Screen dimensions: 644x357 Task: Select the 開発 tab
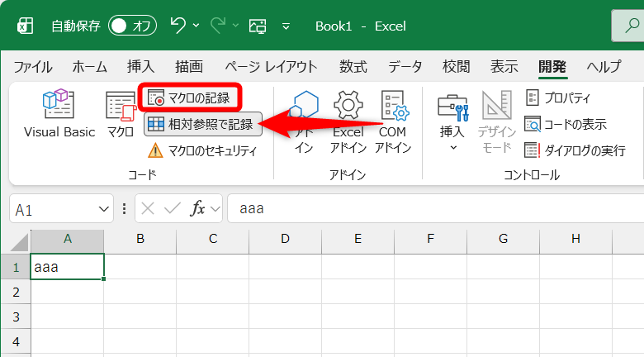tap(553, 66)
